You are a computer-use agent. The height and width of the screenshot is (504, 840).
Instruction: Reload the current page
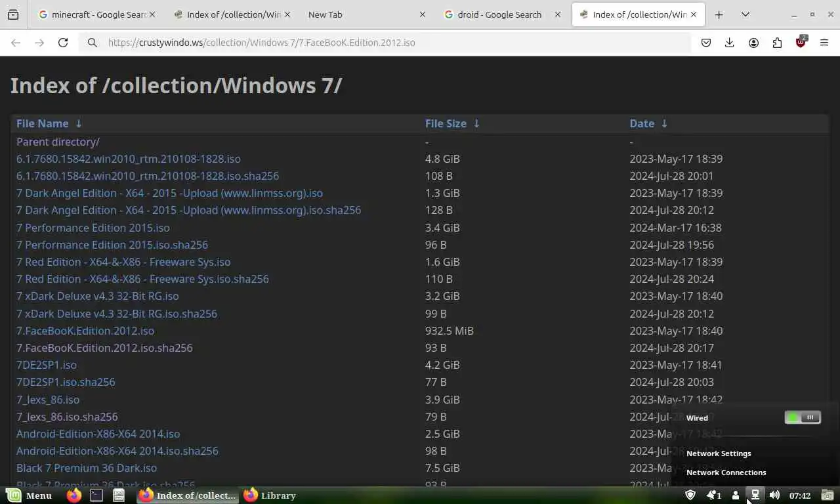63,43
